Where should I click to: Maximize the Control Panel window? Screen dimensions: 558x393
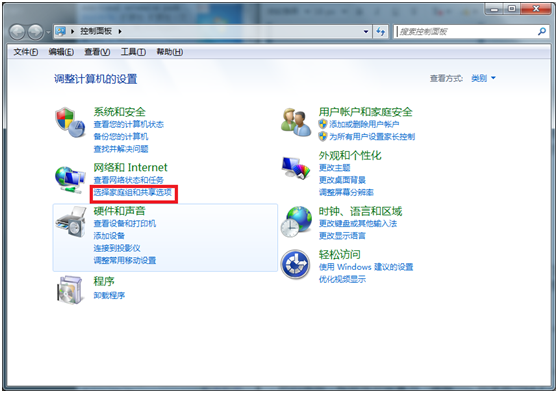click(x=511, y=9)
